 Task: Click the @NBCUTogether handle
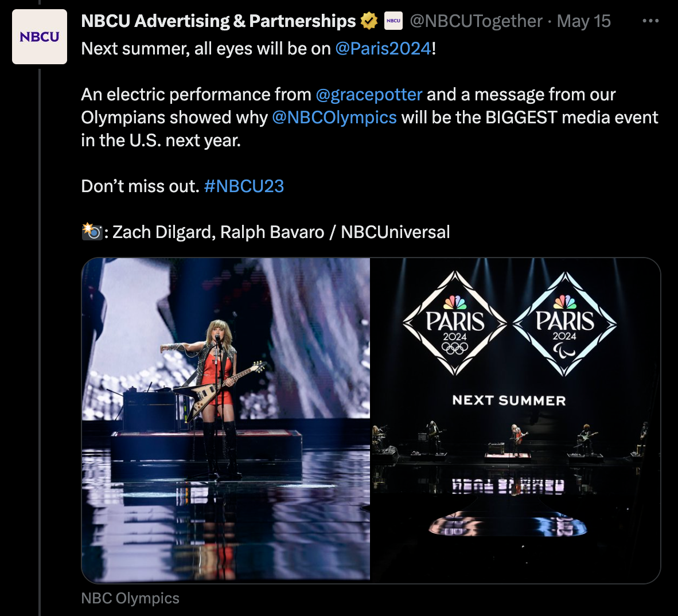[x=476, y=21]
